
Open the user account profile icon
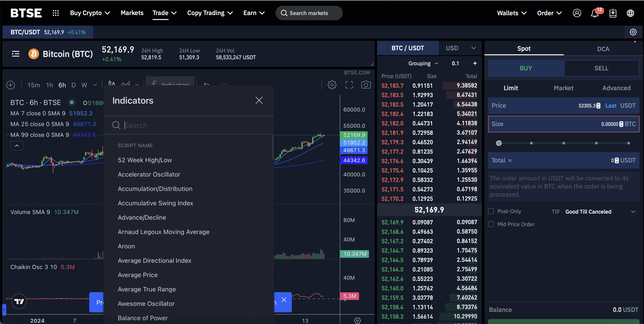577,13
